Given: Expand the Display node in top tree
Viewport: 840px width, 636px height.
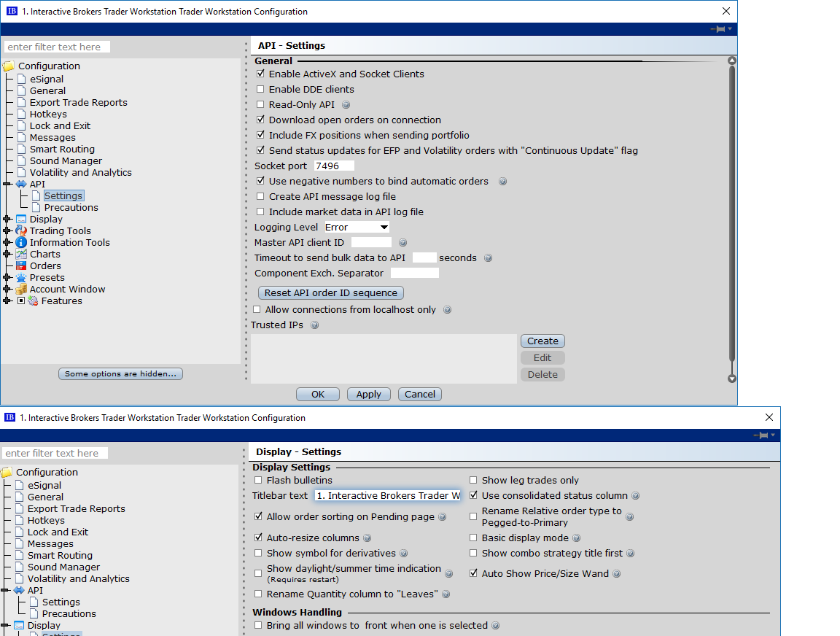Looking at the screenshot, I should pyautogui.click(x=7, y=219).
